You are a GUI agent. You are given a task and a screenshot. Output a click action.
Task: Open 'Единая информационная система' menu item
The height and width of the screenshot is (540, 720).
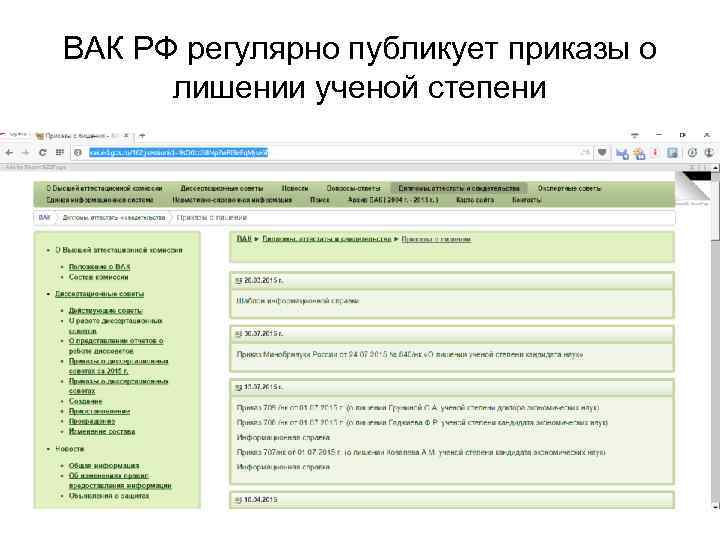coord(100,200)
